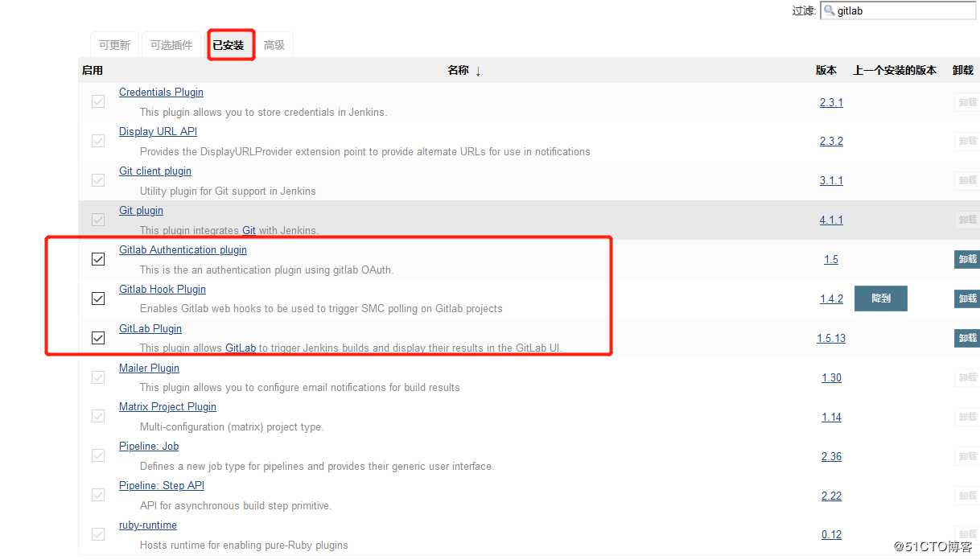The width and height of the screenshot is (980, 560).
Task: Open the Credentials Plugin link
Action: (161, 92)
